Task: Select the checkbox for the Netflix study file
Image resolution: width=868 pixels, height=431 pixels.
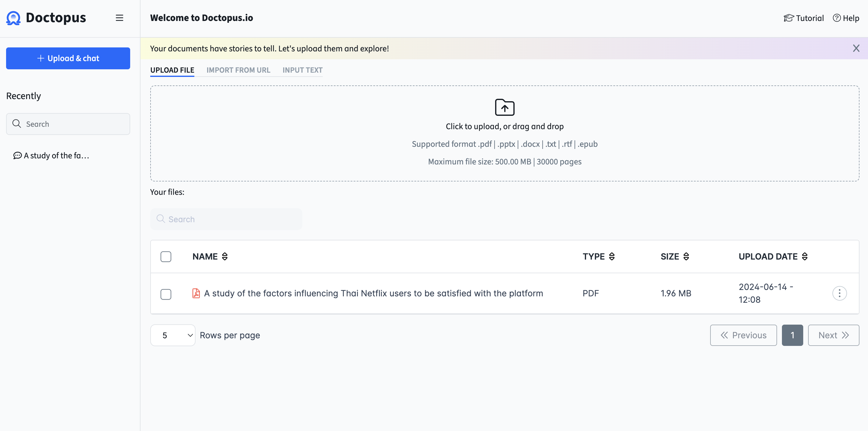Action: [166, 294]
